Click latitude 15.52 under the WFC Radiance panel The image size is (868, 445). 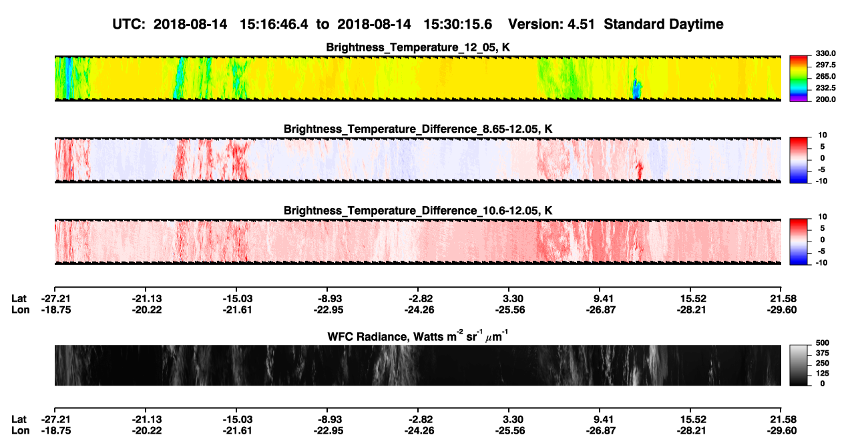(x=693, y=419)
